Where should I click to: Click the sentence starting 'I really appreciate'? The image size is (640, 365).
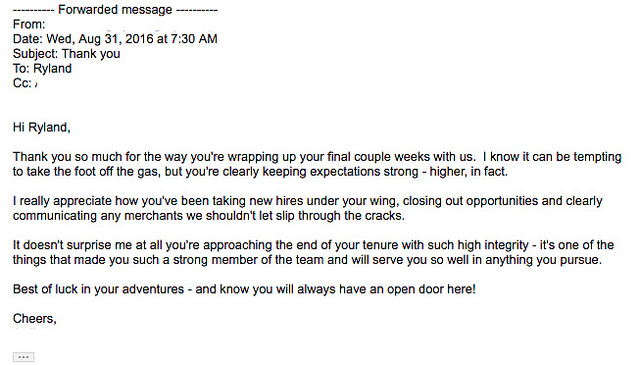[307, 208]
